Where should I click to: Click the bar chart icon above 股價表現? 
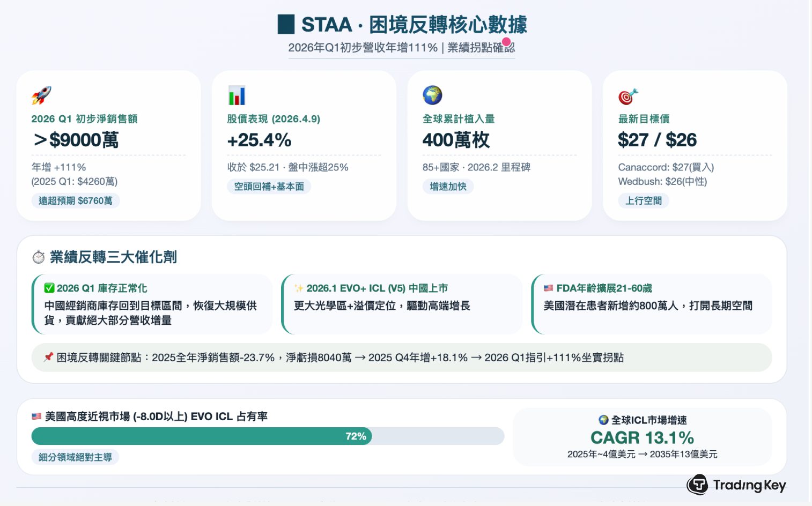237,95
